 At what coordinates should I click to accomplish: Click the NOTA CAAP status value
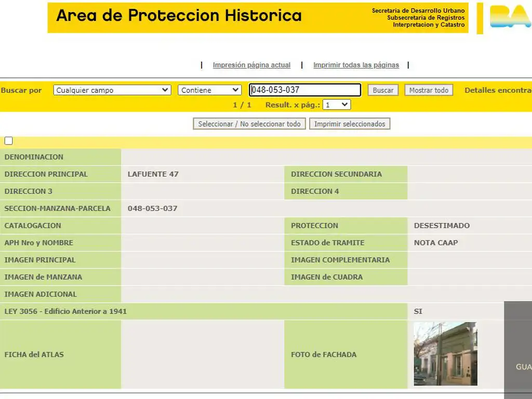pyautogui.click(x=435, y=243)
